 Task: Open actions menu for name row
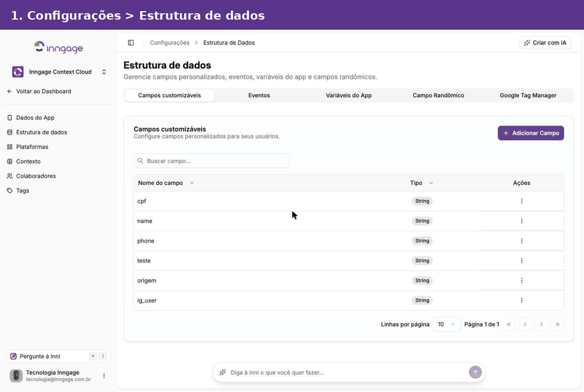pyautogui.click(x=521, y=221)
